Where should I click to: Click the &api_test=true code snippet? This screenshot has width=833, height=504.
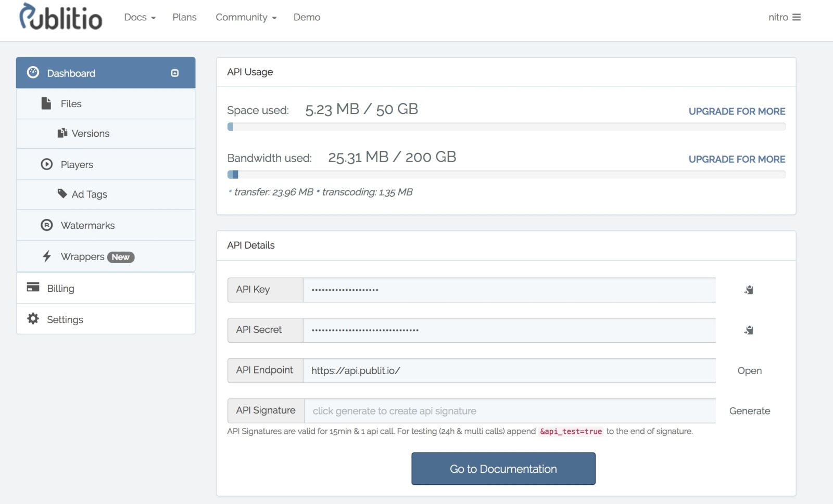pos(571,431)
